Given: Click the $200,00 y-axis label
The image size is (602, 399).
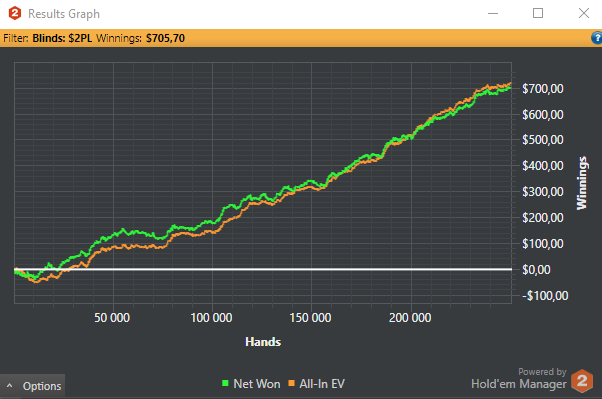Looking at the screenshot, I should 542,218.
